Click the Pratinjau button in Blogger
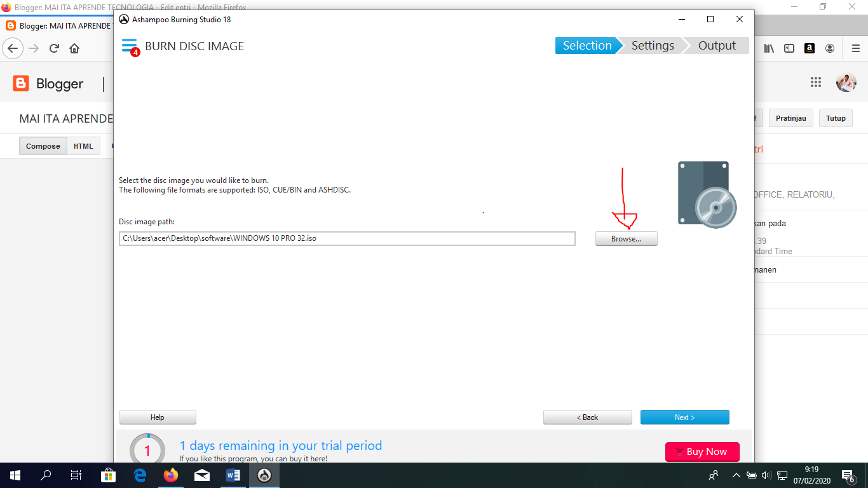 pyautogui.click(x=790, y=118)
